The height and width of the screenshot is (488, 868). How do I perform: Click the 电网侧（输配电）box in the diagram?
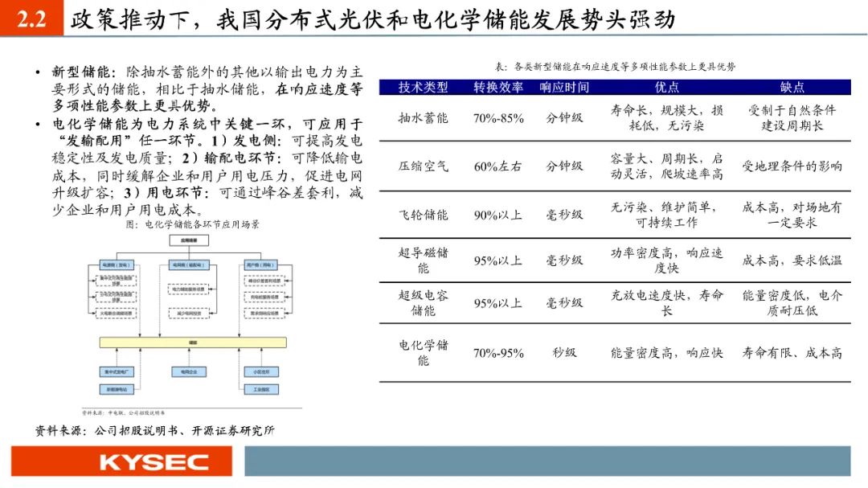point(189,265)
